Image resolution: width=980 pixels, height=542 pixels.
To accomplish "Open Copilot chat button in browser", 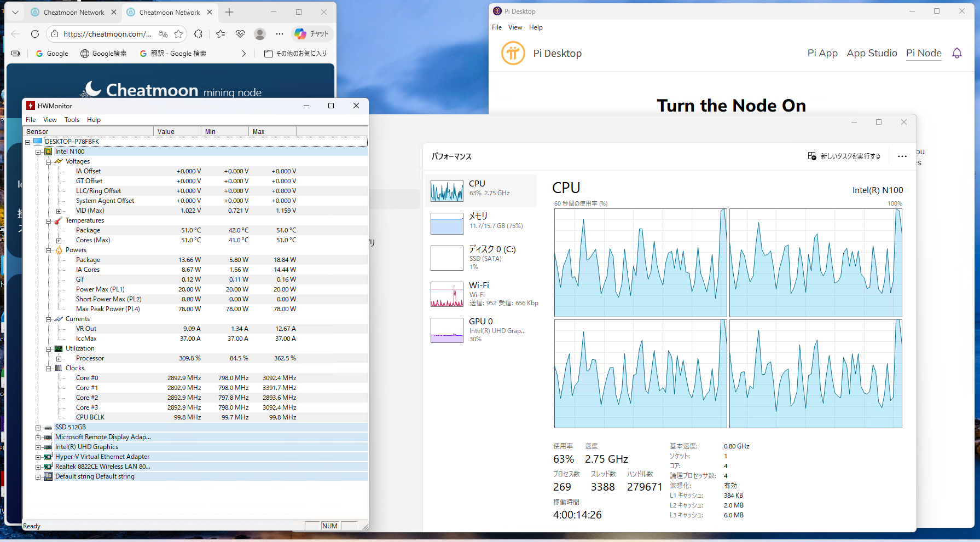I will (312, 34).
